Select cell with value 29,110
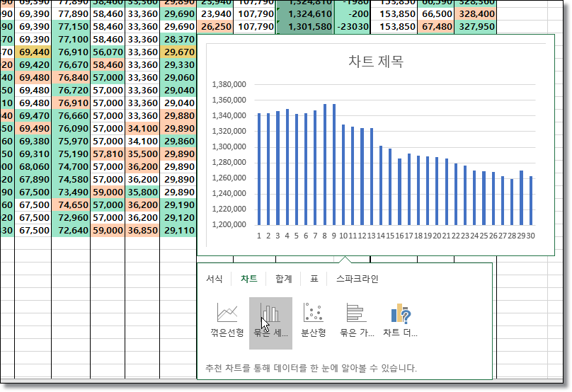 point(178,231)
